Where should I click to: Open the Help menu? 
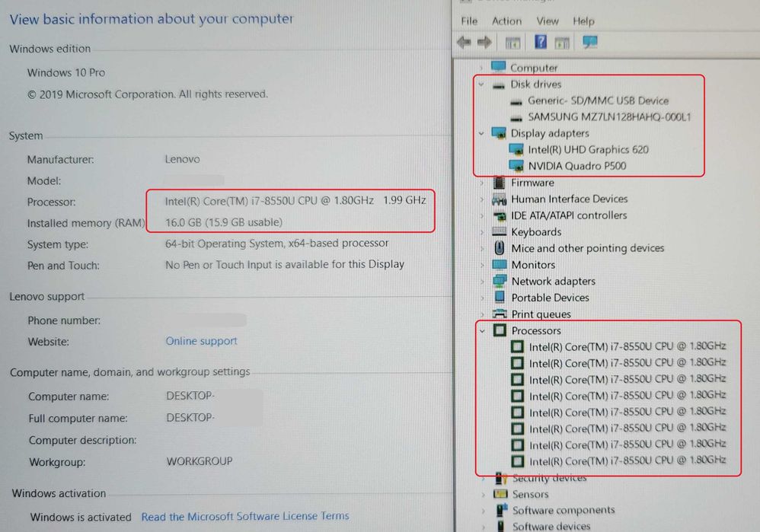pos(583,21)
